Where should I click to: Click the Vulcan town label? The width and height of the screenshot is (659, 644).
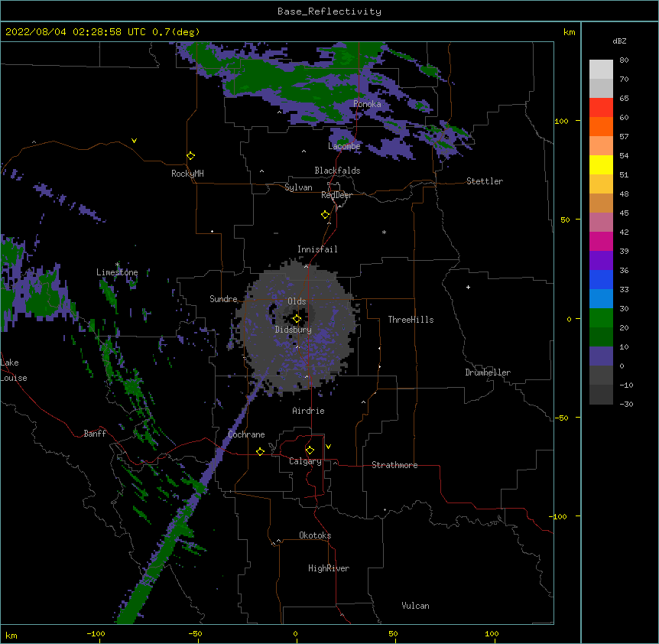(415, 606)
